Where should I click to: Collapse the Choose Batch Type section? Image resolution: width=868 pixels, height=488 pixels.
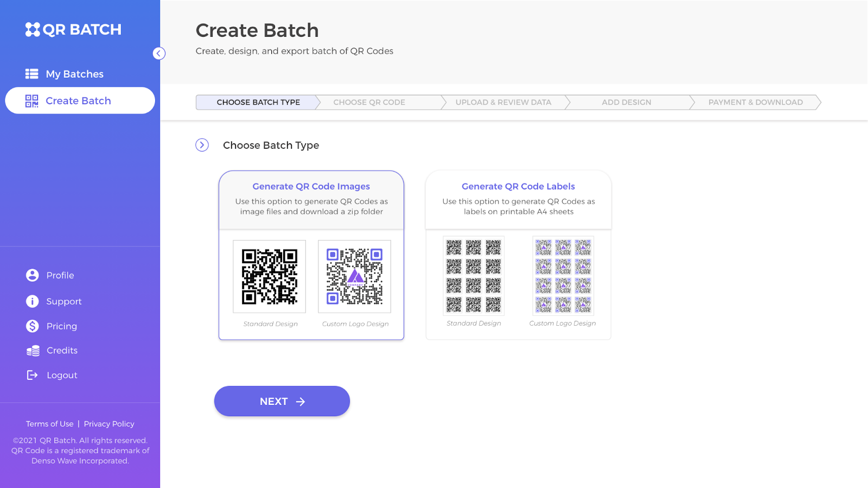pyautogui.click(x=202, y=145)
